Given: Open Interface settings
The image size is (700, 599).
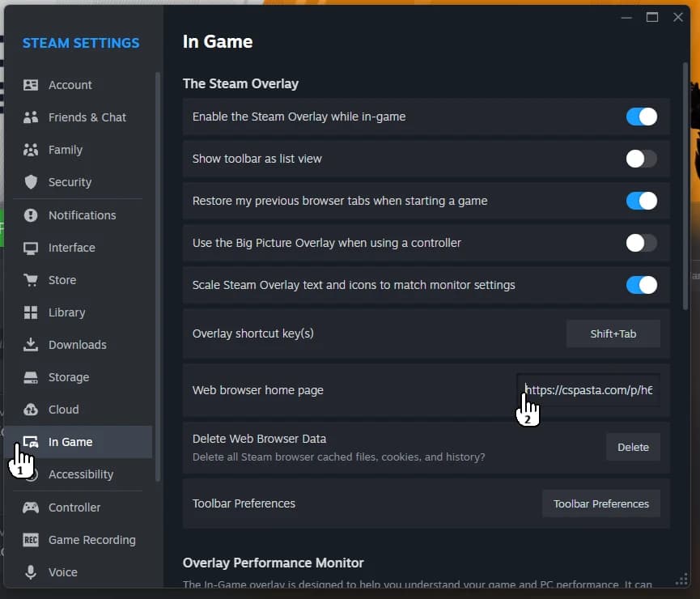Looking at the screenshot, I should pyautogui.click(x=71, y=248).
